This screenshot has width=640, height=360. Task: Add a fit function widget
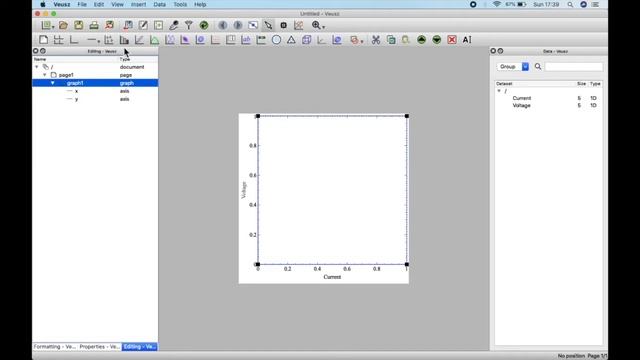point(139,40)
